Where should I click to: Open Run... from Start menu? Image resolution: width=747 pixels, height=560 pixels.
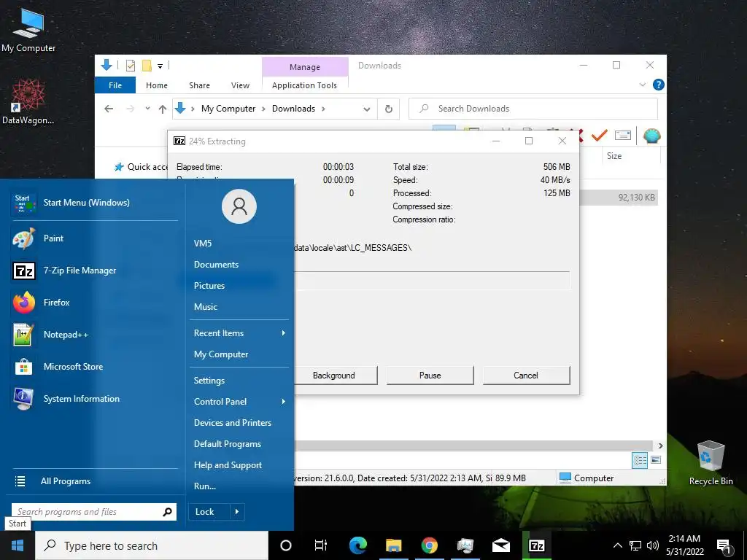(205, 486)
